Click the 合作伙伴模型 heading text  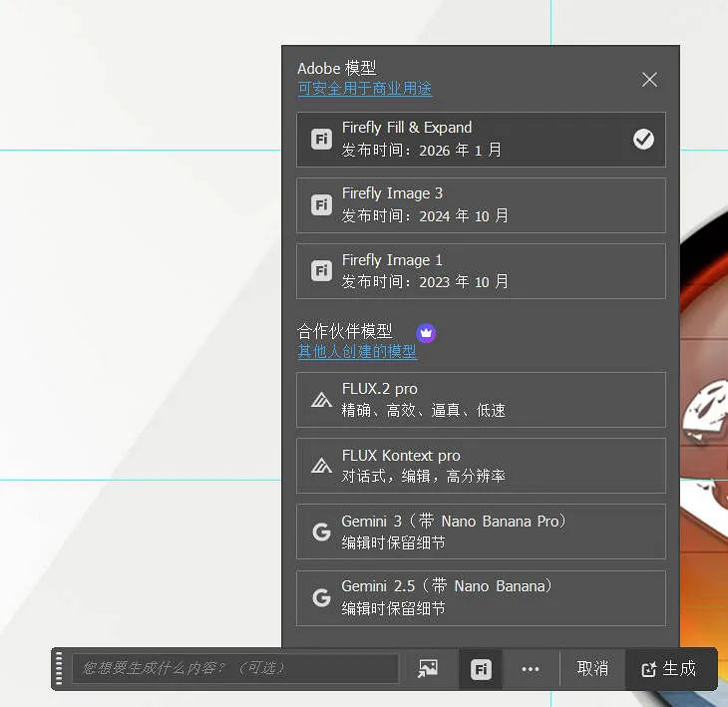click(x=345, y=331)
